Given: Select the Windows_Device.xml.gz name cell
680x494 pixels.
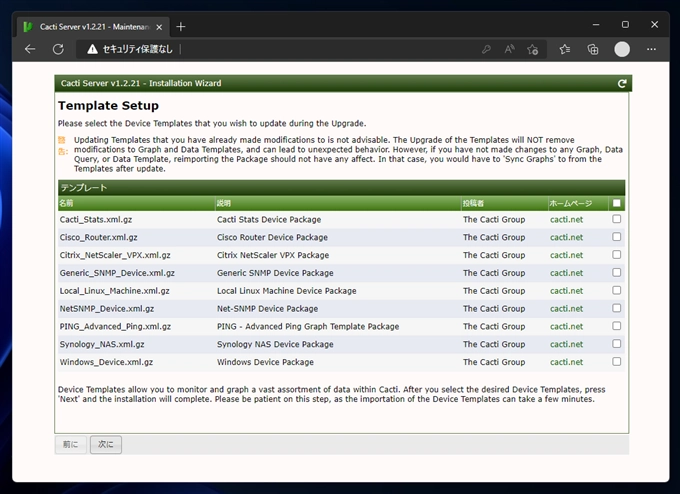Looking at the screenshot, I should tap(106, 362).
